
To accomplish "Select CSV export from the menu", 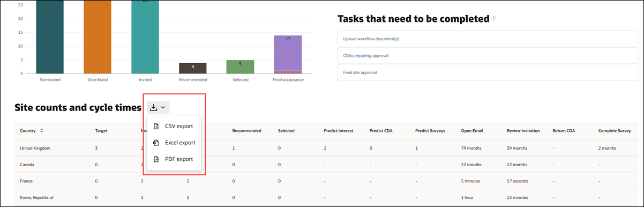I will click(x=174, y=126).
